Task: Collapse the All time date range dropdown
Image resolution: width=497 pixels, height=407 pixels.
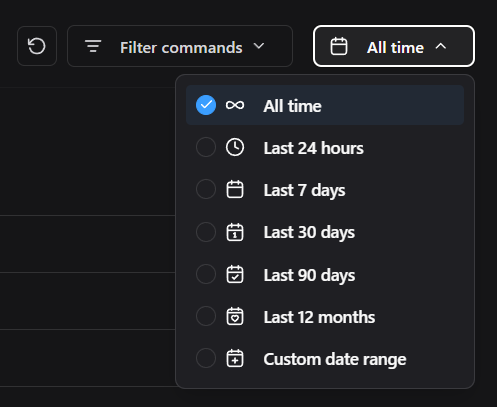Action: (x=394, y=46)
